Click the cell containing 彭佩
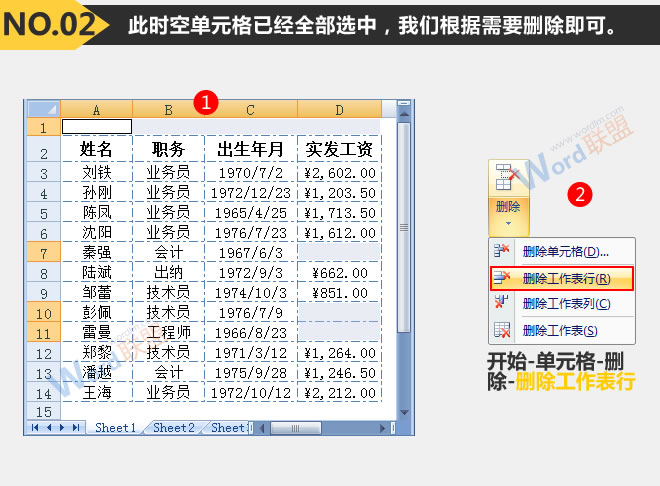This screenshot has height=486, width=660. click(97, 312)
